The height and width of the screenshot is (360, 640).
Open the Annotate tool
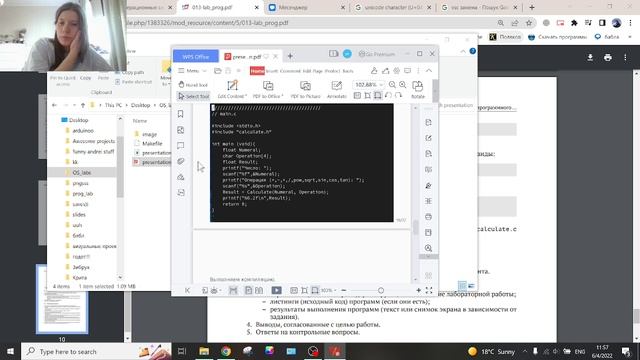tap(337, 89)
